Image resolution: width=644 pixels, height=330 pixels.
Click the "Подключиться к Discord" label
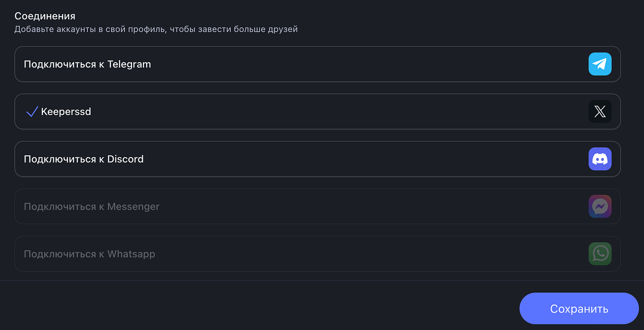(84, 159)
